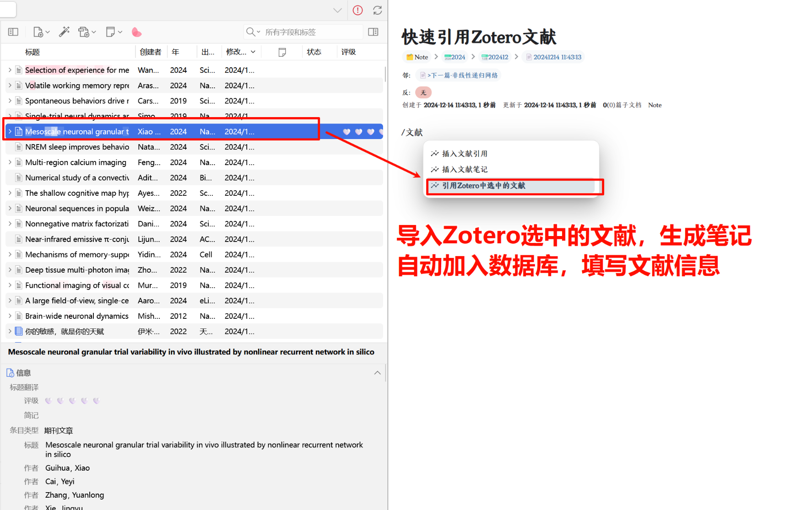Click the pink plugin icon in toolbar

pos(136,32)
